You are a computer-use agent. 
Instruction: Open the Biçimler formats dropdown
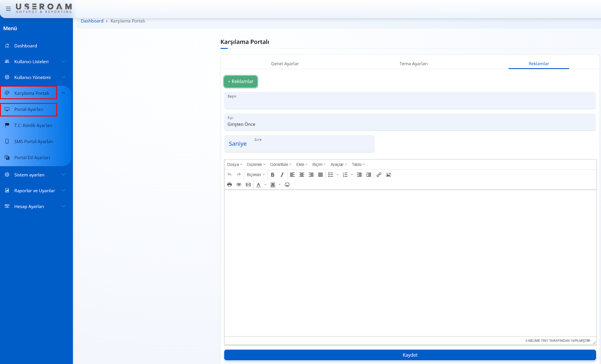(x=256, y=175)
